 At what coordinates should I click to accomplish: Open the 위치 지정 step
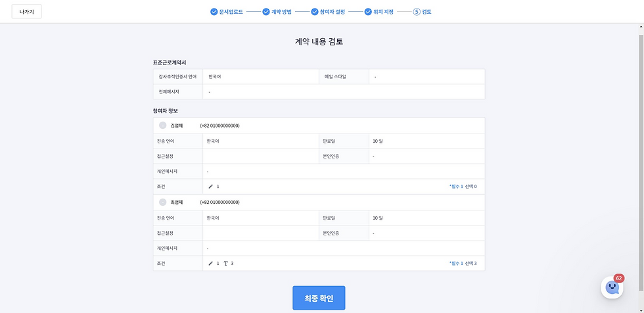(x=383, y=12)
